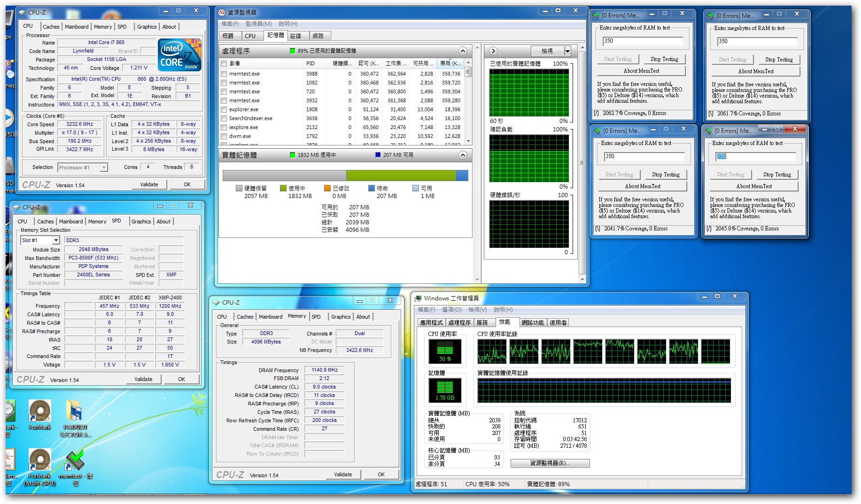861x504 pixels.
Task: Collapse the 處理程序 section with chevron
Action: pos(463,51)
